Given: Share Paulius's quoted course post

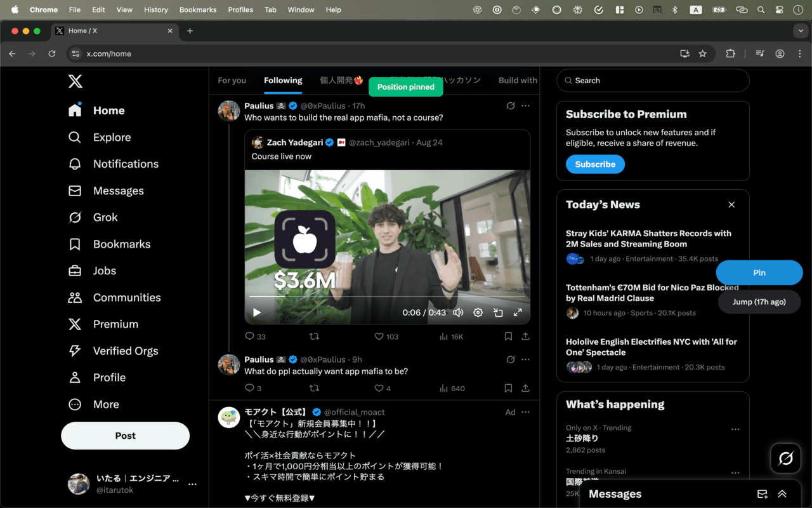Looking at the screenshot, I should pyautogui.click(x=525, y=337).
